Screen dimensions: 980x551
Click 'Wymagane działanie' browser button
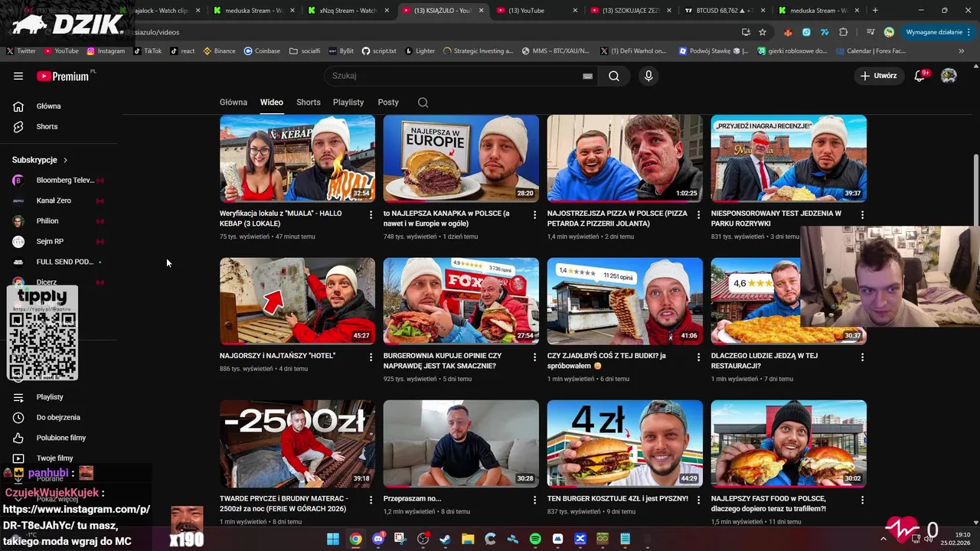pos(937,32)
